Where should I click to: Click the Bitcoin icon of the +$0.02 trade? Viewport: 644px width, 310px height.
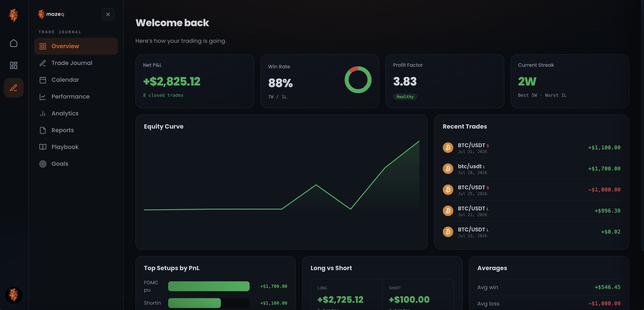[448, 232]
